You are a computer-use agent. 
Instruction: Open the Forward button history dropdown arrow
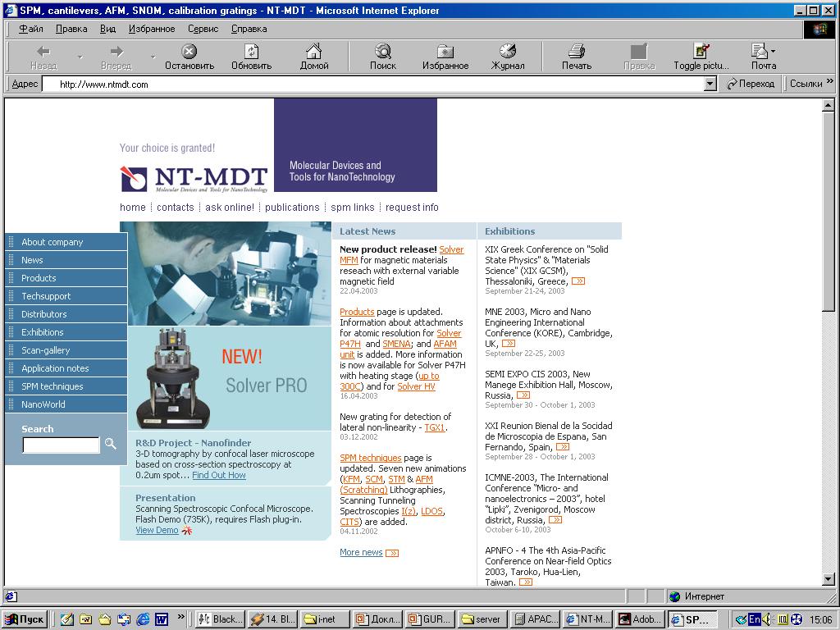pos(153,57)
